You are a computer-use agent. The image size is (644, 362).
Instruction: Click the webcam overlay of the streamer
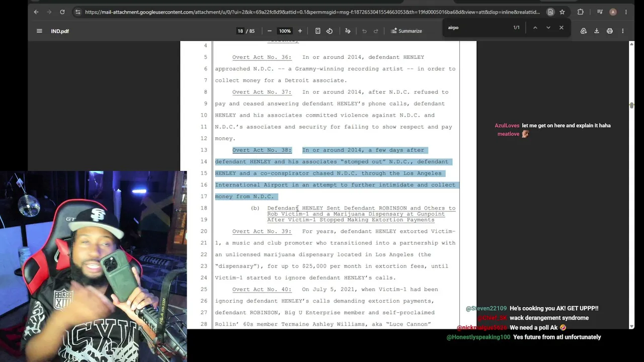pyautogui.click(x=93, y=266)
